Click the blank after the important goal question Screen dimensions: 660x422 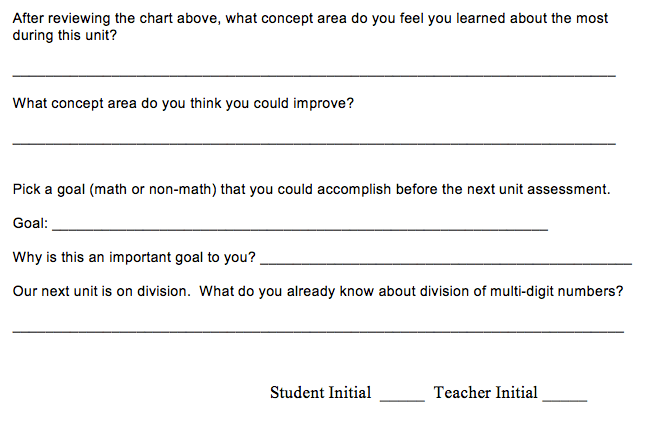[445, 262]
